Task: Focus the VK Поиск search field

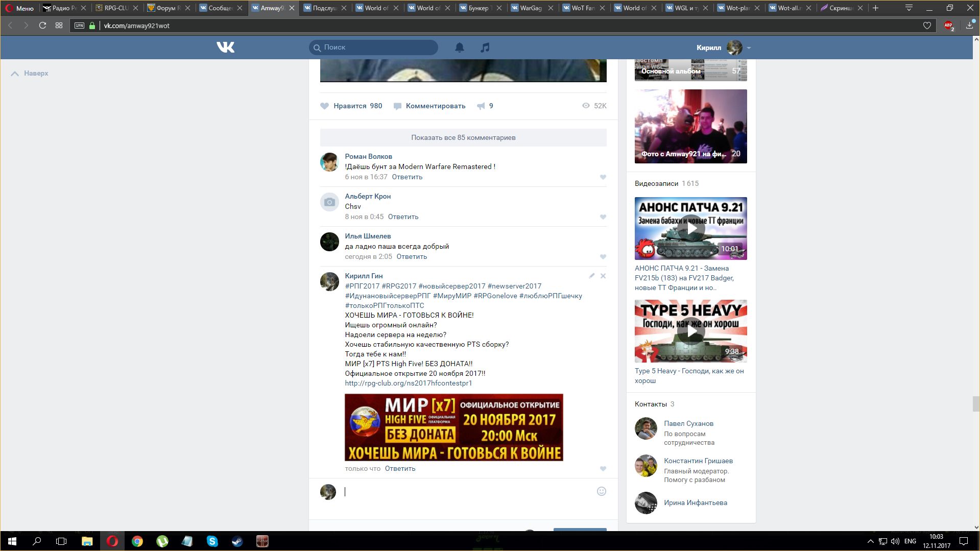Action: [373, 47]
